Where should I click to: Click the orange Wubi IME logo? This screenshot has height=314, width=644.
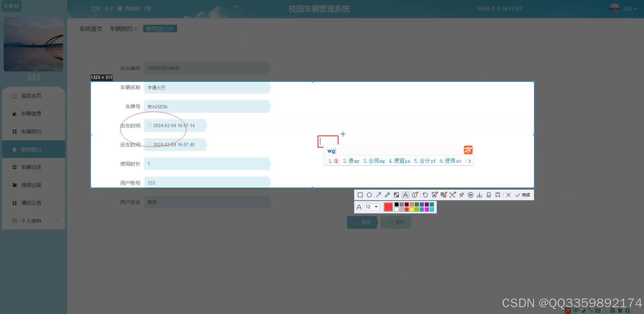click(468, 150)
